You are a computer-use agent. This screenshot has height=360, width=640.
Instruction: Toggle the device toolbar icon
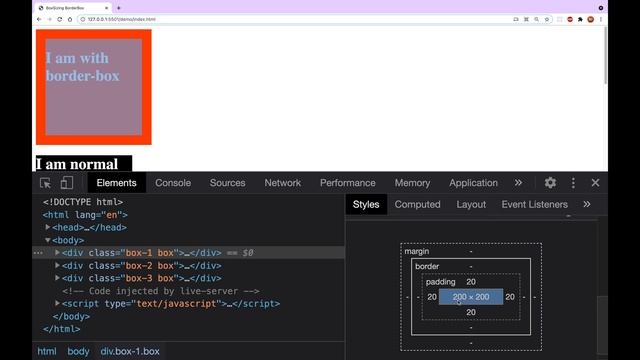click(x=67, y=183)
